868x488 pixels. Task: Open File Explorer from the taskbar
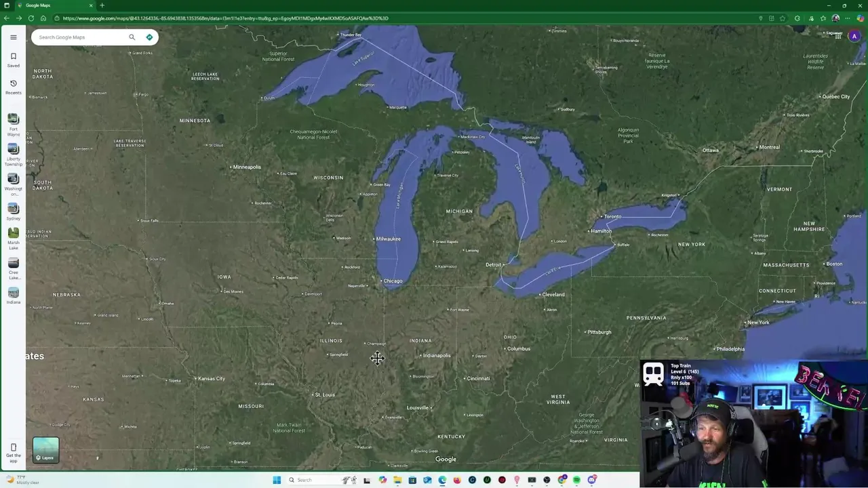tap(397, 480)
